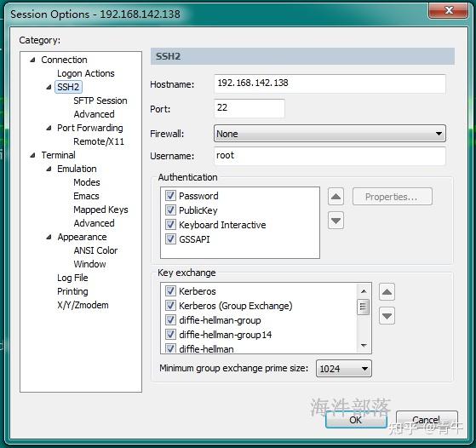The width and height of the screenshot is (476, 448).
Task: Open the ANSI Color category
Action: (x=95, y=250)
